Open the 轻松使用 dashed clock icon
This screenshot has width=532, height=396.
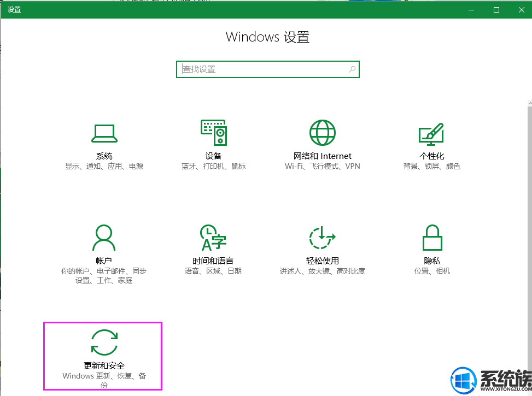(x=323, y=238)
